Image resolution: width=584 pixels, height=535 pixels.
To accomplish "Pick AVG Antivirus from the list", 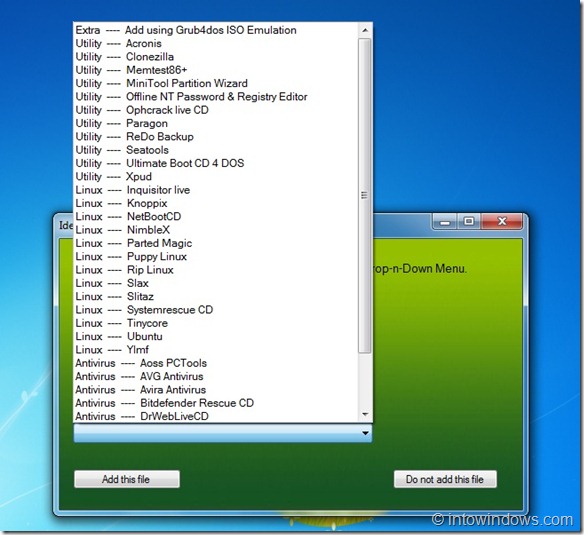I will (x=216, y=377).
